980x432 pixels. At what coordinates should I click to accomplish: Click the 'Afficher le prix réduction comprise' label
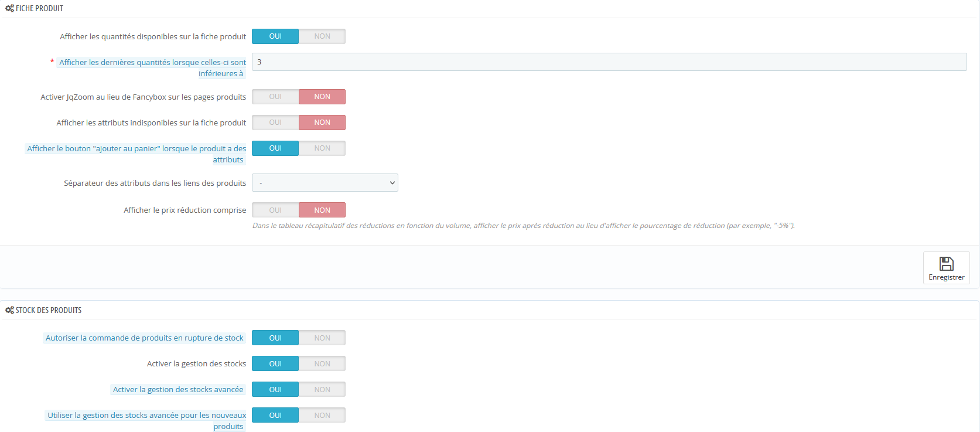[x=185, y=210]
